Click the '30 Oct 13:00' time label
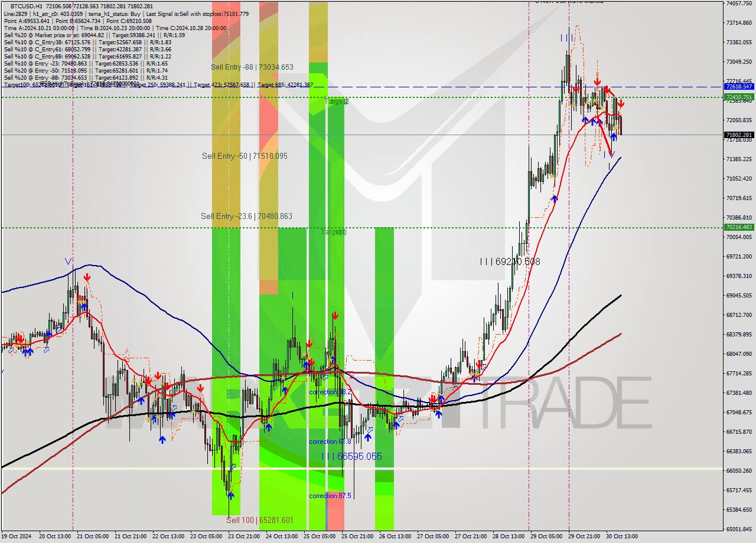The image size is (756, 543). point(622,537)
